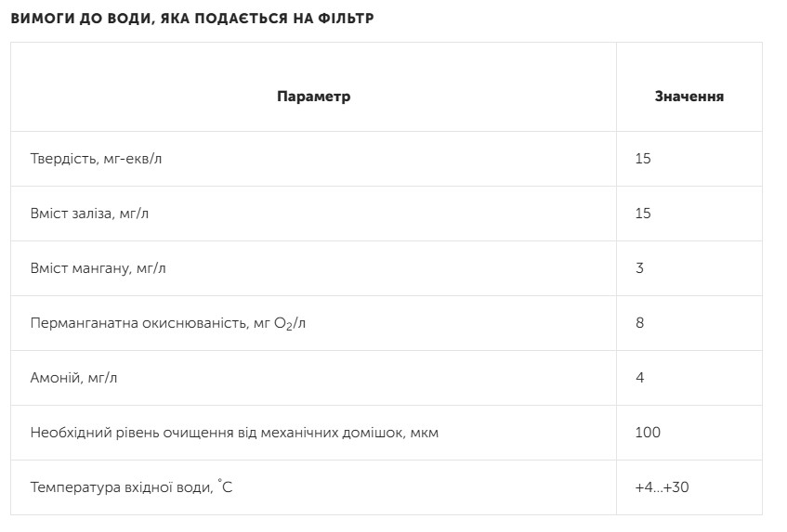The height and width of the screenshot is (532, 787).
Task: Click the "˚C" unit in the temperature row
Action: click(226, 487)
